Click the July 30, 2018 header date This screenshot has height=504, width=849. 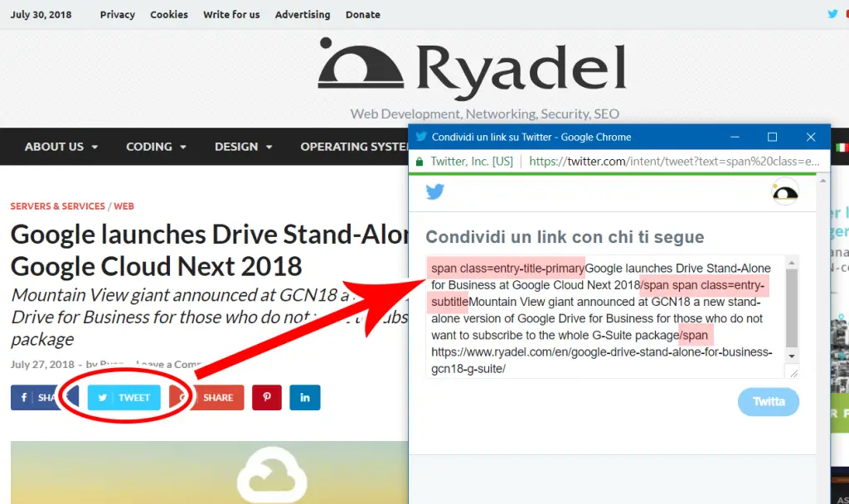(x=41, y=15)
